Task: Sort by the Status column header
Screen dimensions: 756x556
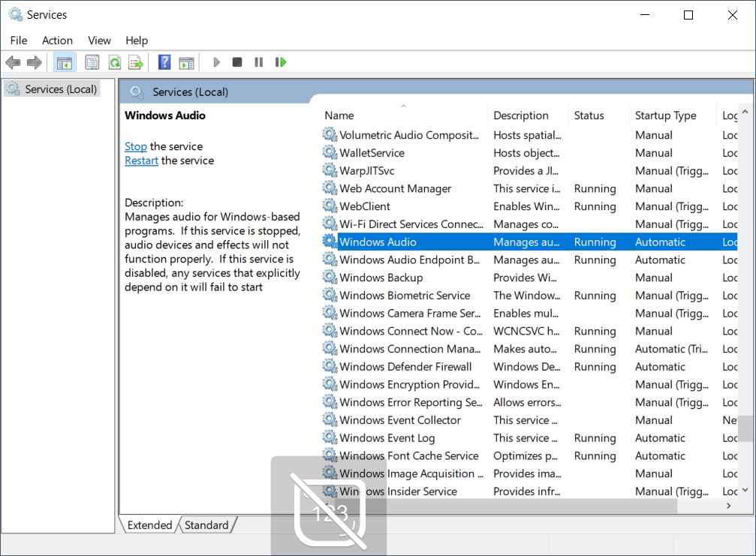Action: pos(599,116)
